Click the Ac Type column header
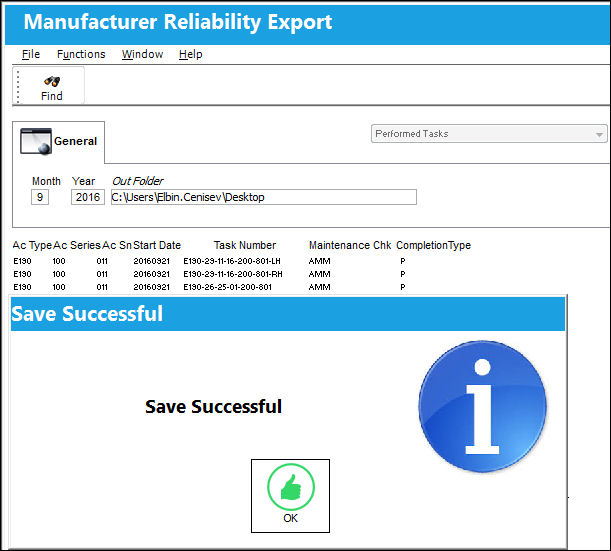This screenshot has height=551, width=611. point(32,245)
